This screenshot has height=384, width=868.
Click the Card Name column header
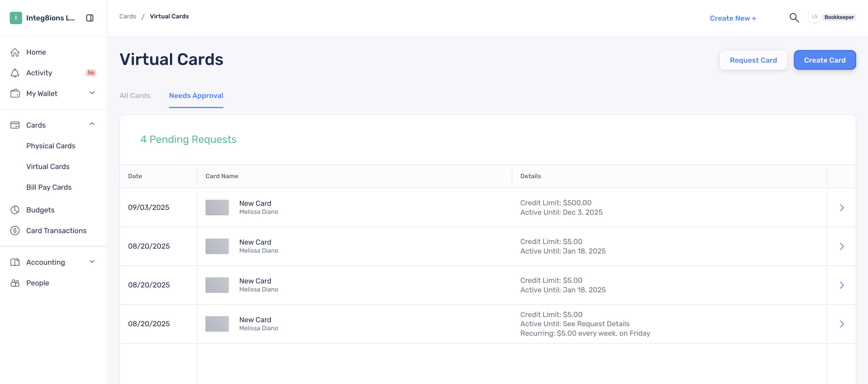tap(222, 176)
